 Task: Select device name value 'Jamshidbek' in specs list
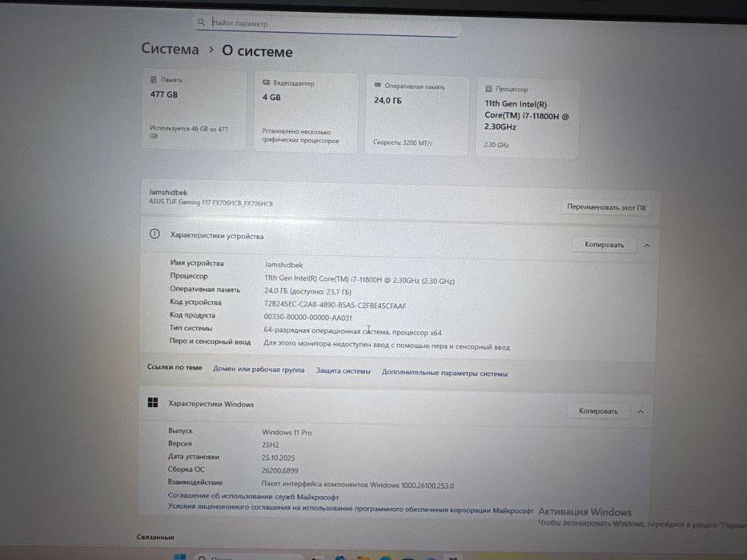pos(283,265)
